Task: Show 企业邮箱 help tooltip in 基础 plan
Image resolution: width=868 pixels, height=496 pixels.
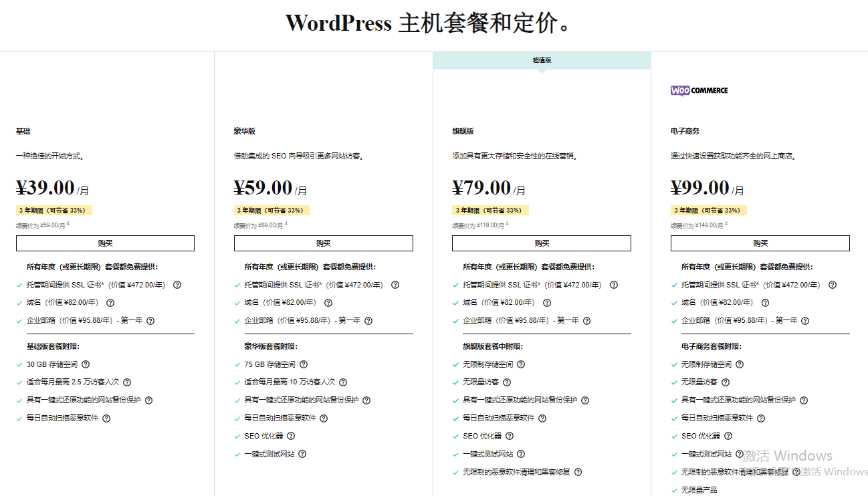Action: (x=150, y=321)
